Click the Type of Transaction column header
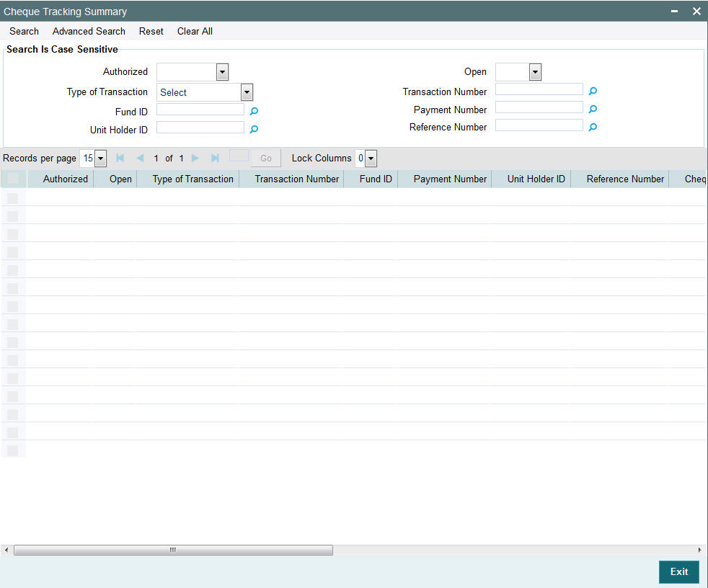This screenshot has height=588, width=708. [193, 179]
